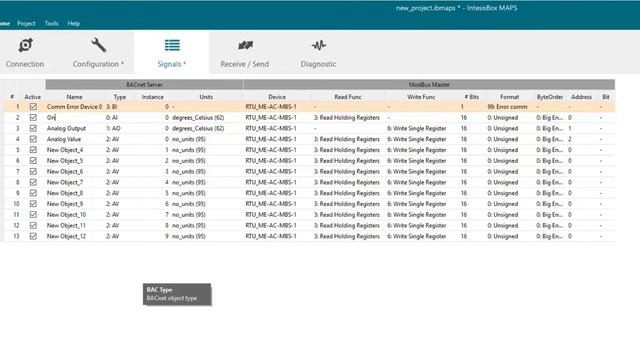This screenshot has height=360, width=640.
Task: Open Read Func cell for Analog Value
Action: pos(347,139)
